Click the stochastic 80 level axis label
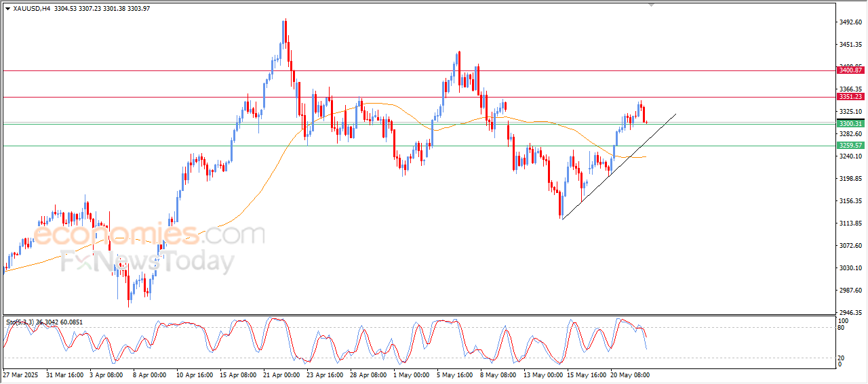Viewport: 868px width, 384px height. 842,328
